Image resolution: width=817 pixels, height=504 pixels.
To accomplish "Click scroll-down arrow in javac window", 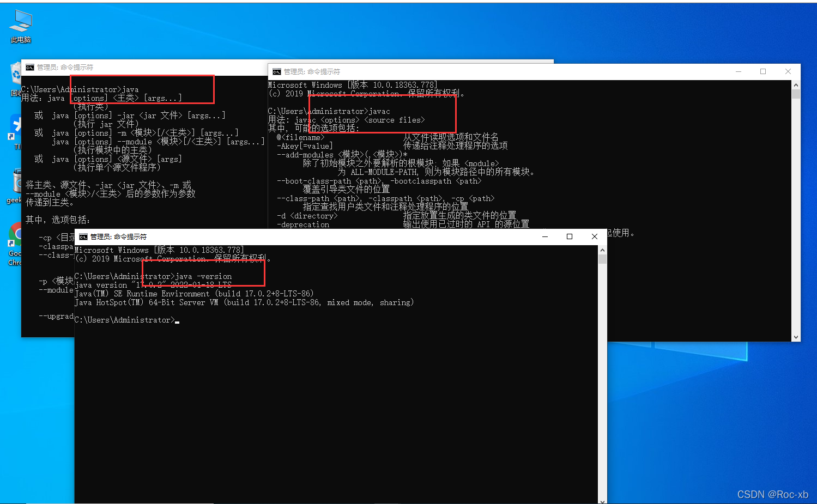I will coord(796,337).
